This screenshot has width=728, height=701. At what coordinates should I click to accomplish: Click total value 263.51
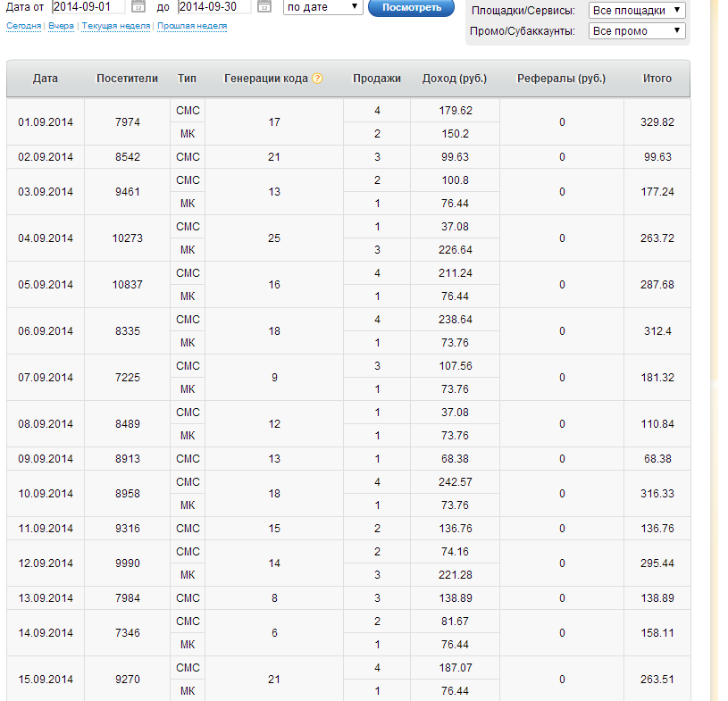click(x=657, y=680)
